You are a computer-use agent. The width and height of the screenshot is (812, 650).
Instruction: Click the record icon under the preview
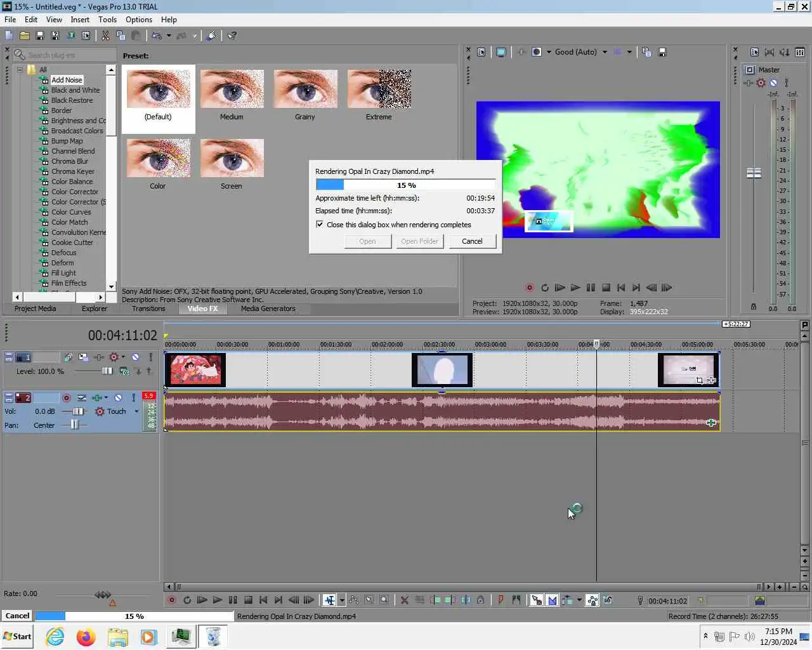coord(529,288)
